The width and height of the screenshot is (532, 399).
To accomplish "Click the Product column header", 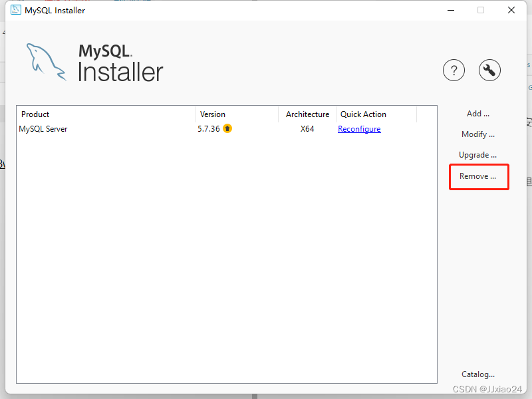I will point(106,114).
